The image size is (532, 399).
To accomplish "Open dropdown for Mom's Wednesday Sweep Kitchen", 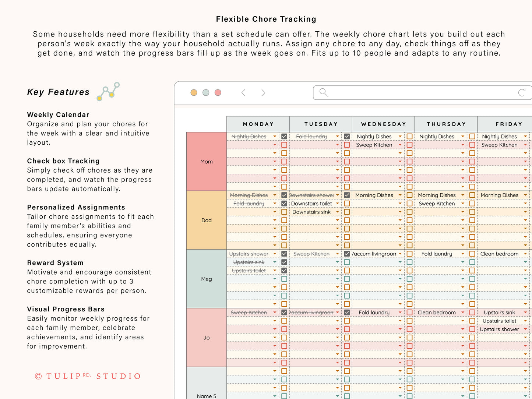I will coord(400,145).
